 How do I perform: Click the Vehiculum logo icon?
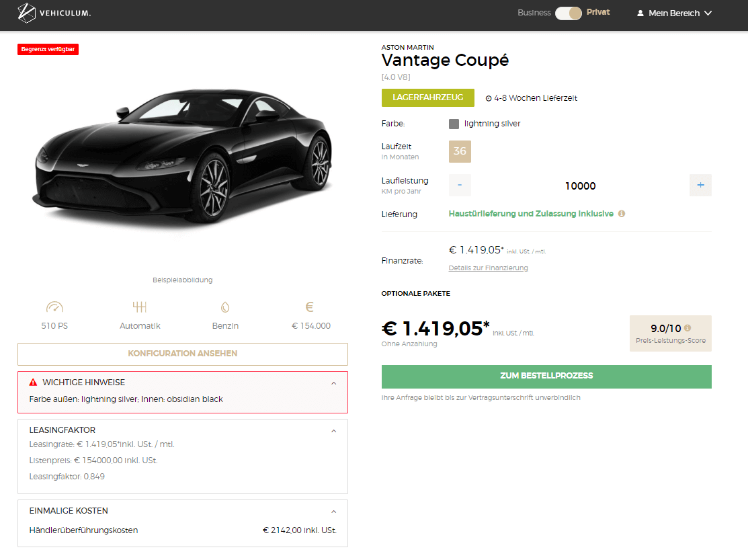(27, 13)
